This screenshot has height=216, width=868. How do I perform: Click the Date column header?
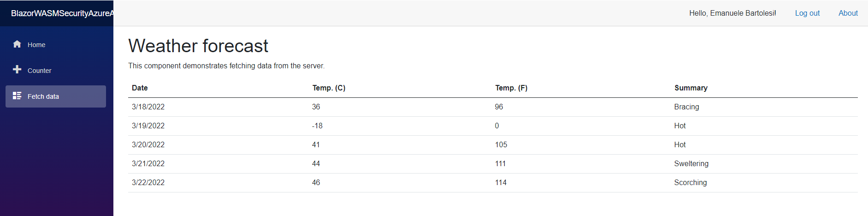(140, 88)
